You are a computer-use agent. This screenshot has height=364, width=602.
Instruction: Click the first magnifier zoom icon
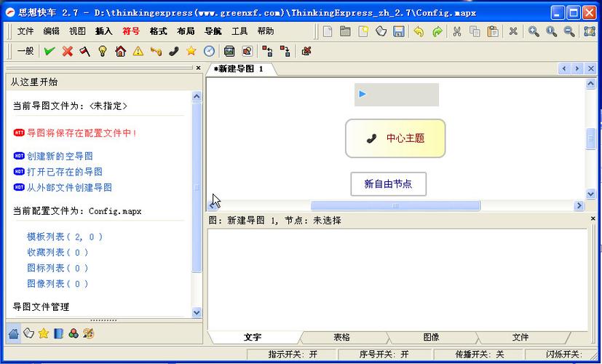[534, 31]
